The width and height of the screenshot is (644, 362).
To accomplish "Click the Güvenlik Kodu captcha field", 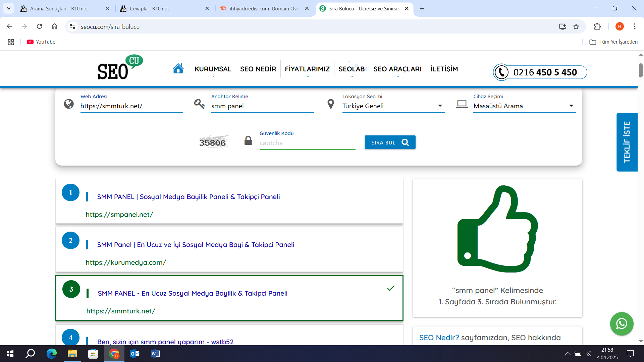I will [x=307, y=143].
